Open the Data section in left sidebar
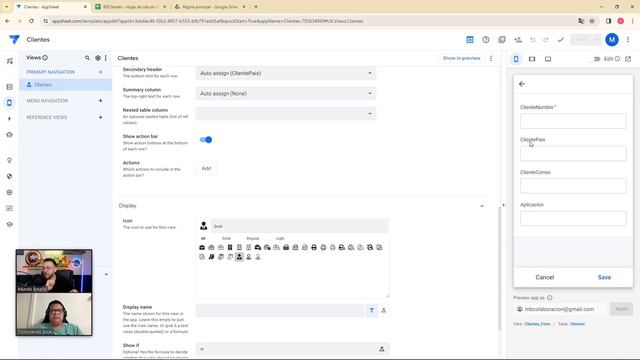Viewport: 640px width, 360px height. [x=9, y=87]
